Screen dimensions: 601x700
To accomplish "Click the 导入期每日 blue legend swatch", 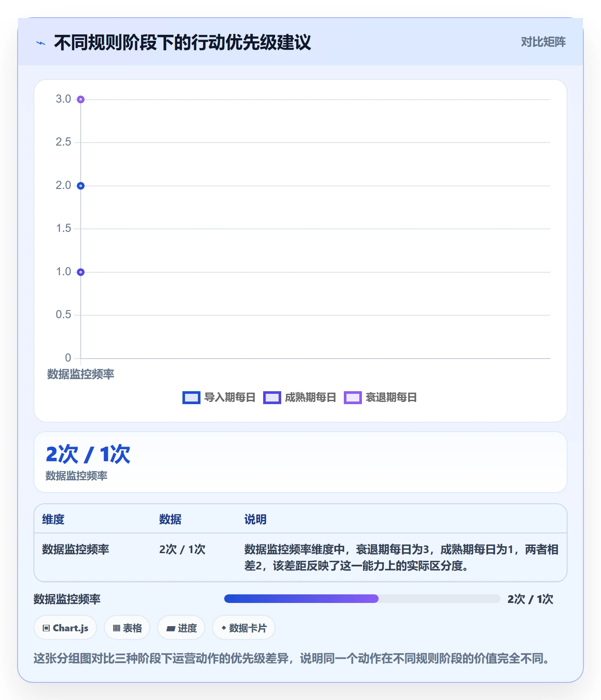I will (x=191, y=398).
